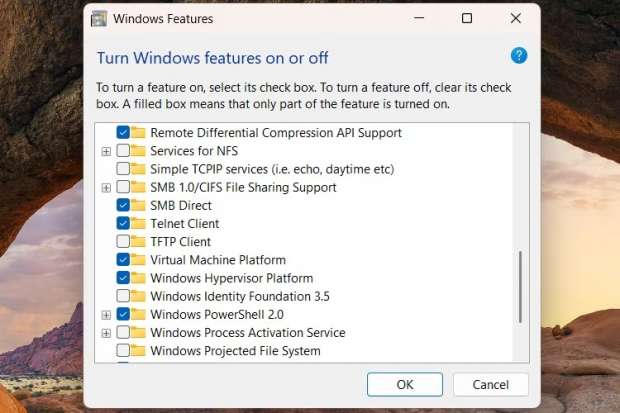Disable the Virtual Machine Platform checkbox
The width and height of the screenshot is (620, 413).
pos(123,260)
